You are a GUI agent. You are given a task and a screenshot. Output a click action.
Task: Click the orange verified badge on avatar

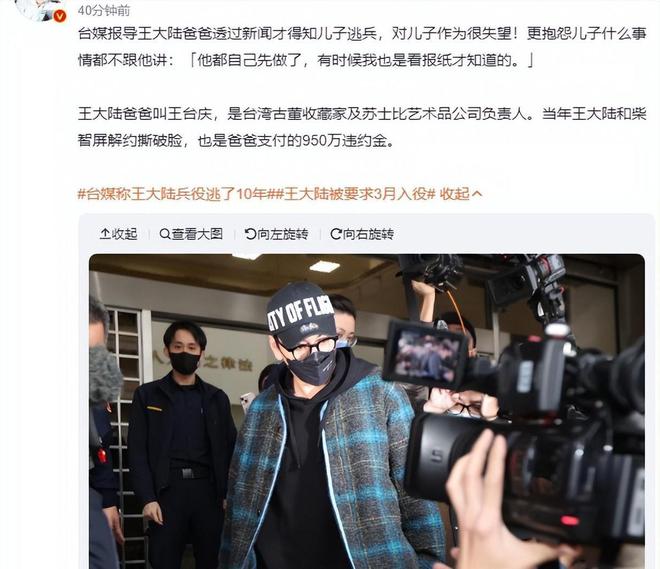coord(59,16)
